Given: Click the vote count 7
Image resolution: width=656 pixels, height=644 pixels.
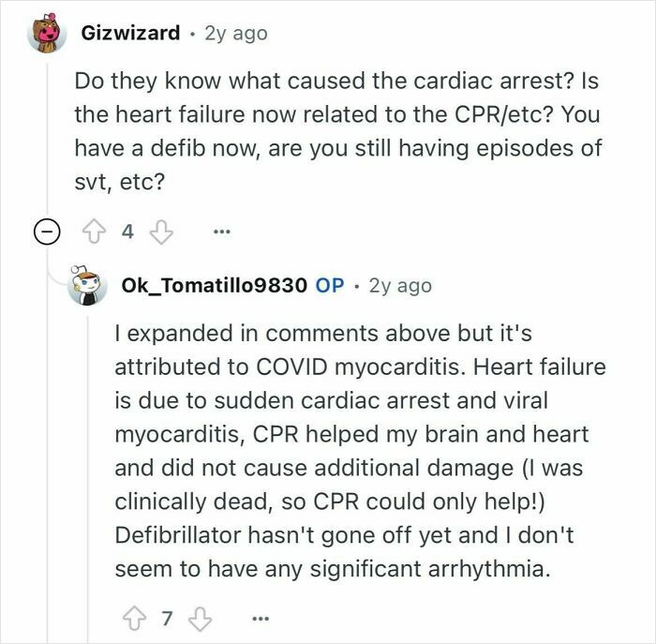Looking at the screenshot, I should pyautogui.click(x=168, y=618).
